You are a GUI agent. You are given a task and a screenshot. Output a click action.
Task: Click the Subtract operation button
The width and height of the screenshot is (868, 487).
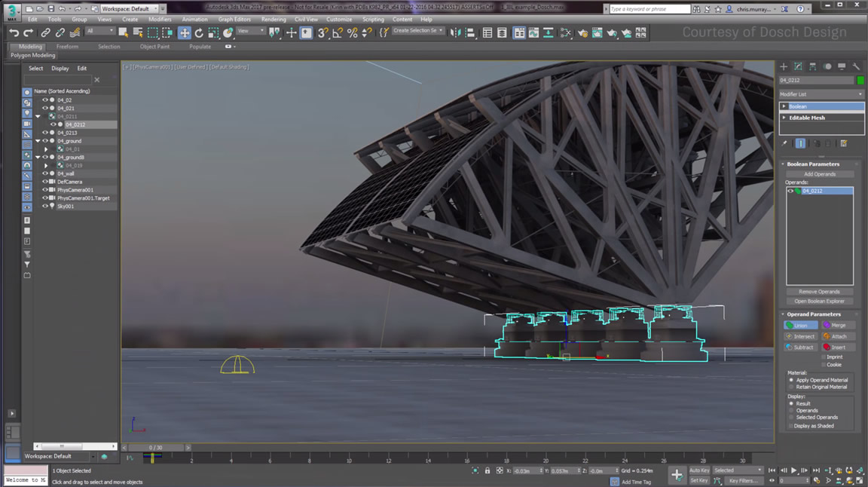tap(799, 348)
